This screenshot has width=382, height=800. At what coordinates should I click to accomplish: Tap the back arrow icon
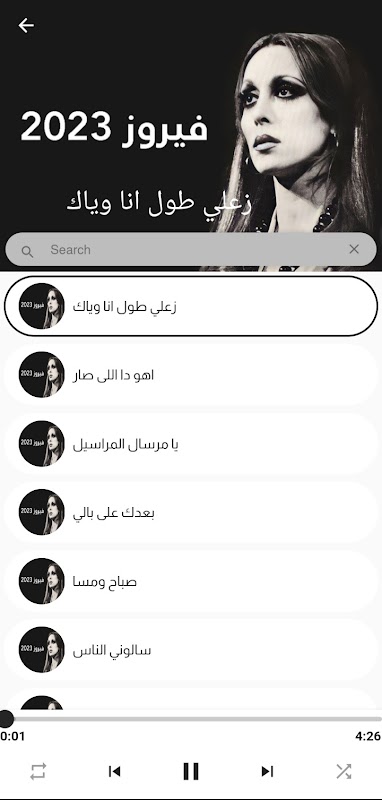click(x=26, y=25)
